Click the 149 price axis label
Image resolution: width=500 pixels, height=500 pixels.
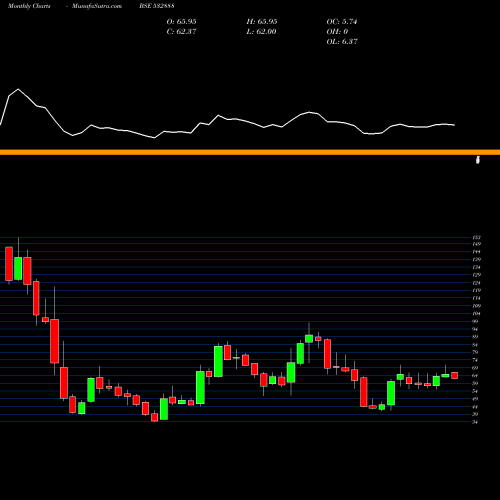477,244
